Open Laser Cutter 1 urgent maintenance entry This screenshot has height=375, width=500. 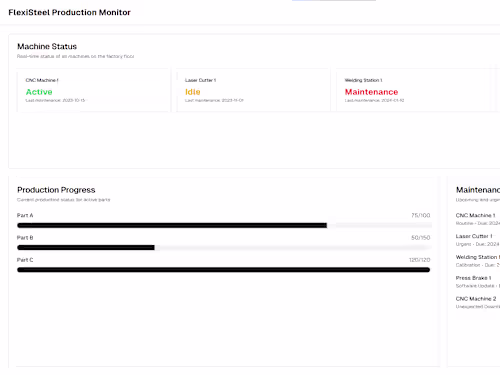pos(478,240)
